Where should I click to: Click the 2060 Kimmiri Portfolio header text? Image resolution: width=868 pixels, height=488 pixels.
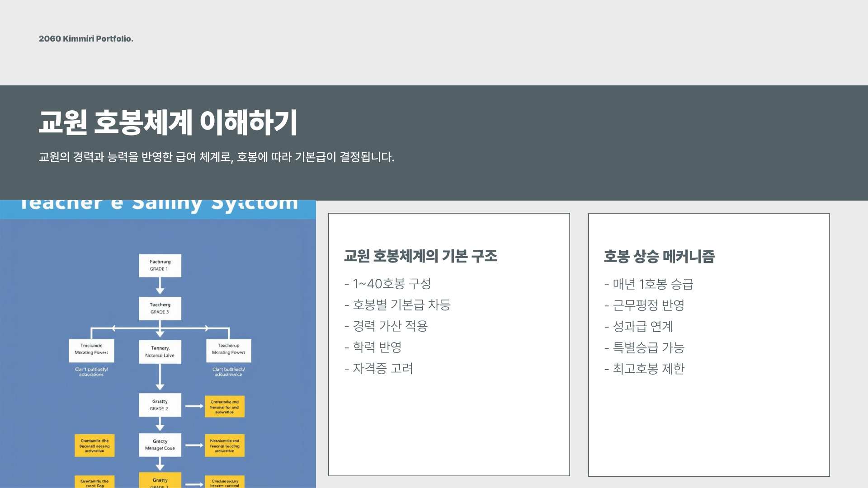pos(86,39)
